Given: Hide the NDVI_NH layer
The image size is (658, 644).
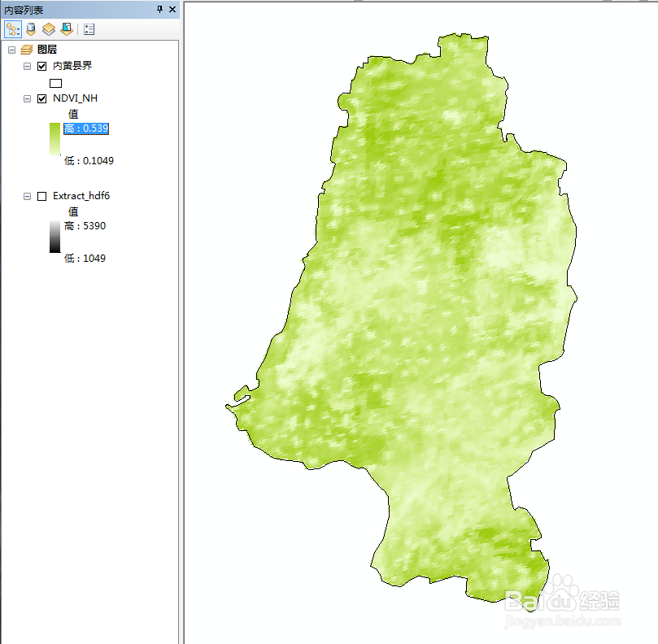Looking at the screenshot, I should tap(42, 99).
